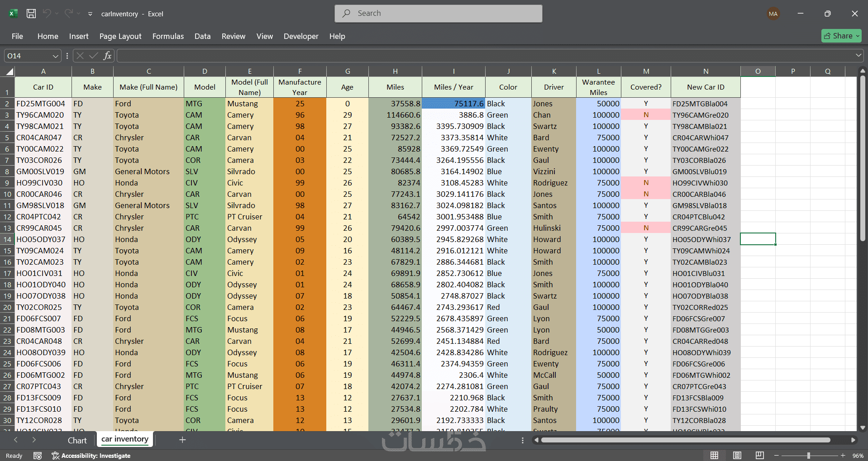Switch to the Home tab
Screen dimensions: 868x461
pos(48,36)
